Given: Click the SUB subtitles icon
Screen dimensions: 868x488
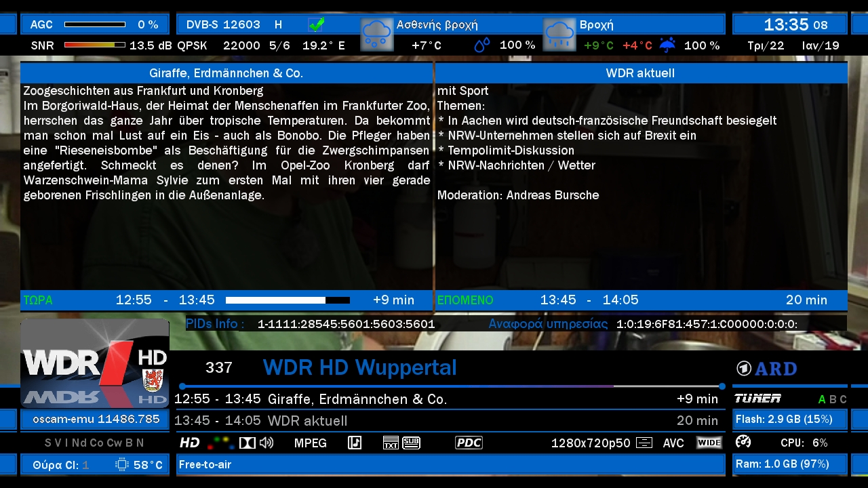Looking at the screenshot, I should (x=412, y=443).
